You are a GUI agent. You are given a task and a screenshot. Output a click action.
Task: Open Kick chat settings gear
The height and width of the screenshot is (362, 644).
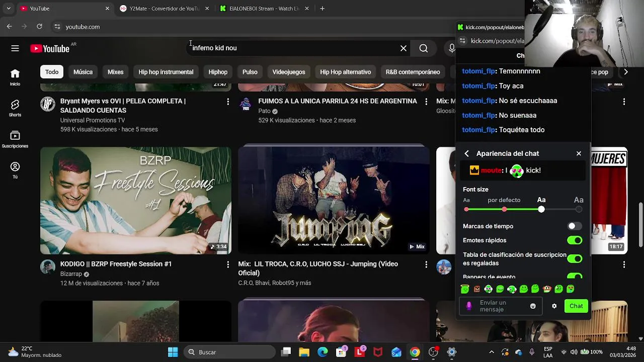coord(554,306)
